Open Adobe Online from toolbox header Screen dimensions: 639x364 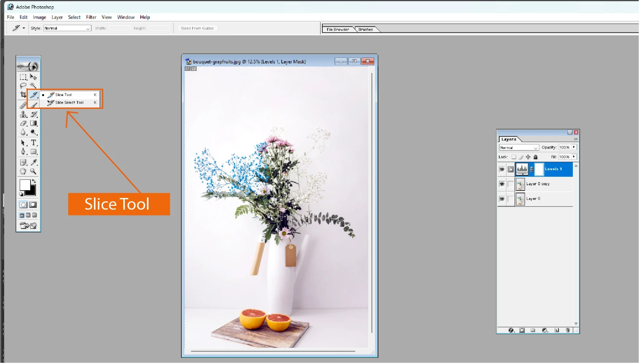(x=28, y=66)
